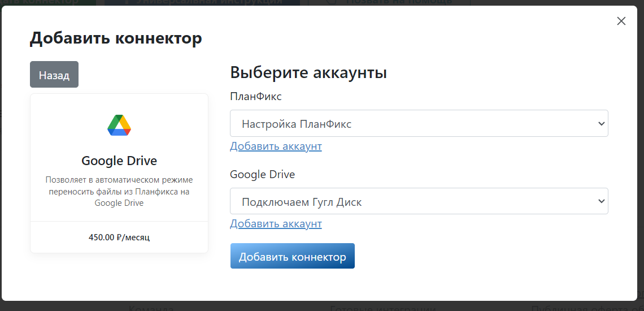Click the blue Добавить коннектор button

pyautogui.click(x=293, y=256)
